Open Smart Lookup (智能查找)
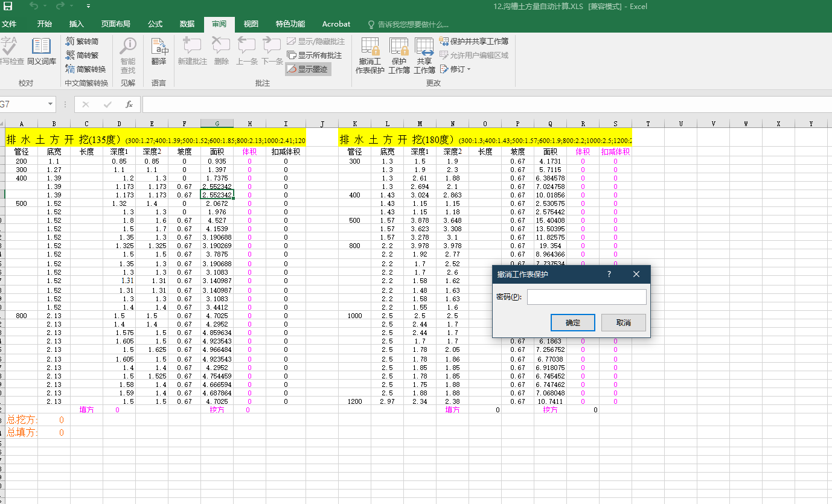The width and height of the screenshot is (832, 504). [128, 54]
